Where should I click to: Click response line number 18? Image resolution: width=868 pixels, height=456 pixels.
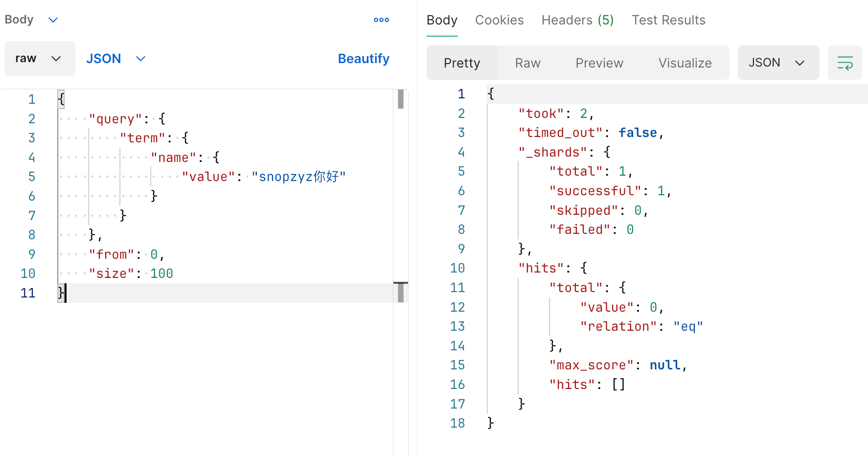pos(457,423)
